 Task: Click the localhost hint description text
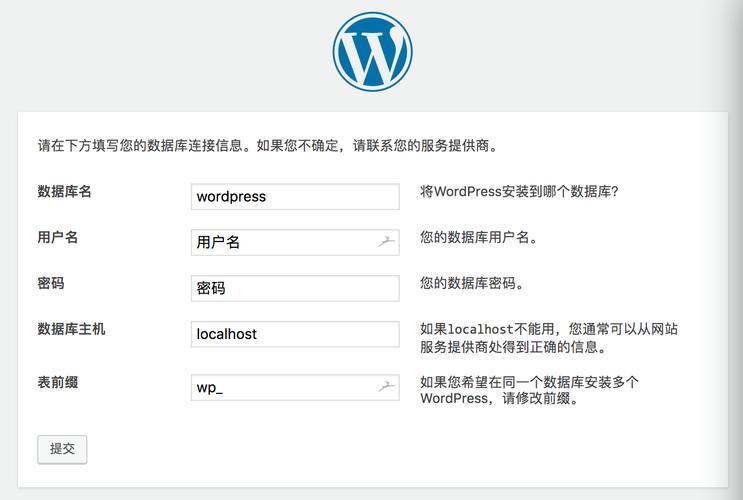click(x=549, y=337)
